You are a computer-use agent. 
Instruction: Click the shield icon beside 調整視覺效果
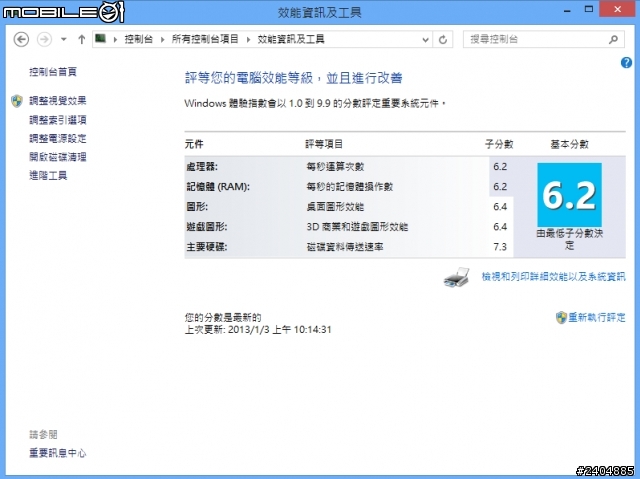coord(17,101)
